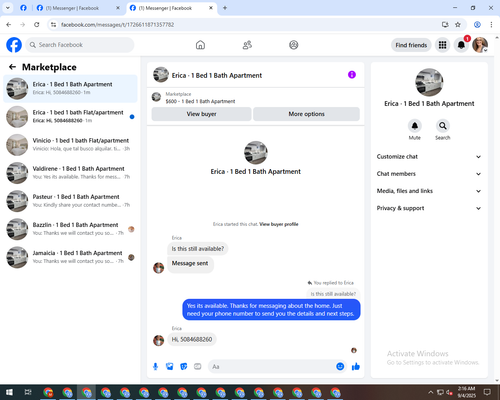The height and width of the screenshot is (400, 500).
Task: Open Chrome three-dot menu
Action: tap(491, 25)
